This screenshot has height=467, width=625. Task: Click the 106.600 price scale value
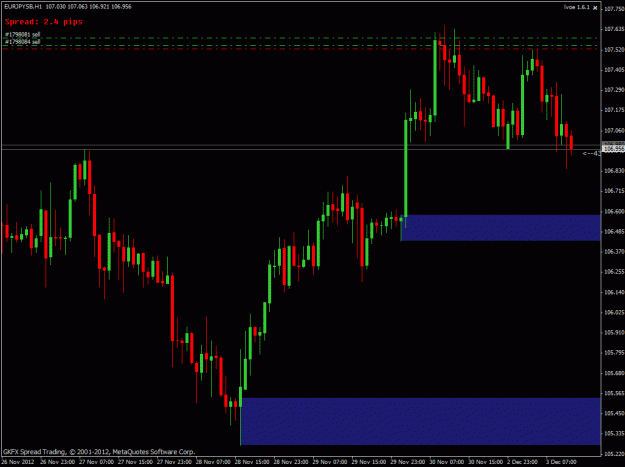coord(614,211)
